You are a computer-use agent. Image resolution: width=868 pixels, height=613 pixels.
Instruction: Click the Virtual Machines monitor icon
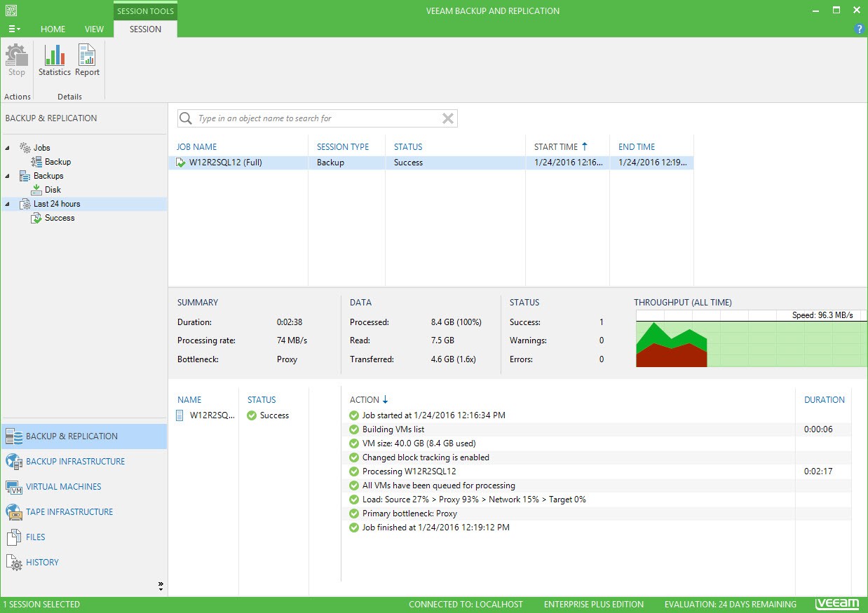[x=14, y=487]
